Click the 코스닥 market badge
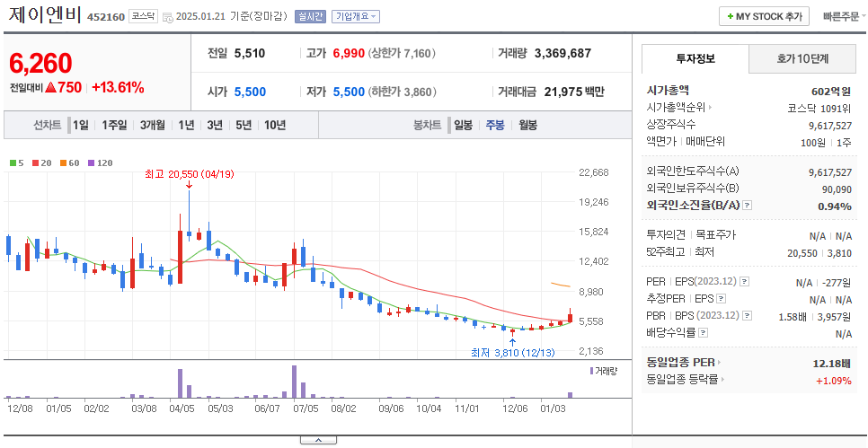The width and height of the screenshot is (868, 448). click(x=144, y=16)
